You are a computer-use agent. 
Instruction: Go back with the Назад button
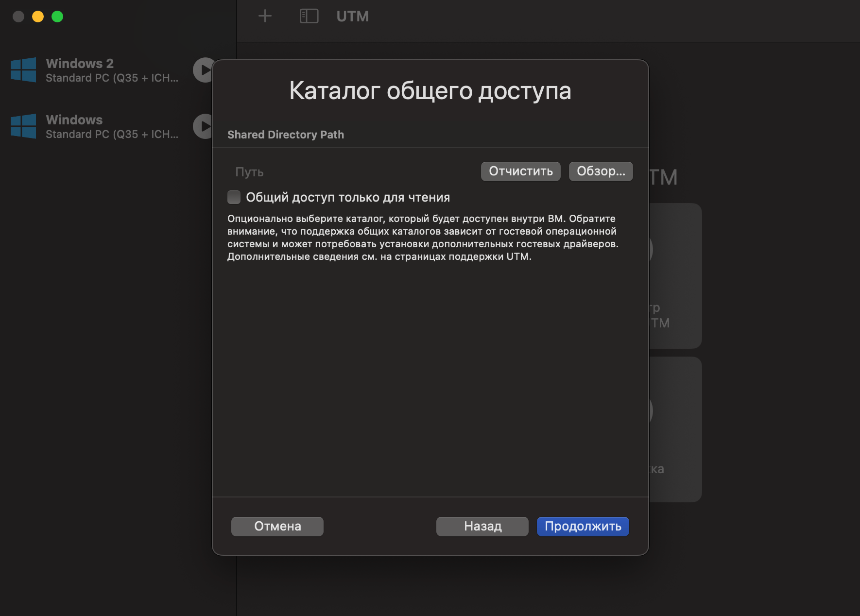(x=482, y=527)
